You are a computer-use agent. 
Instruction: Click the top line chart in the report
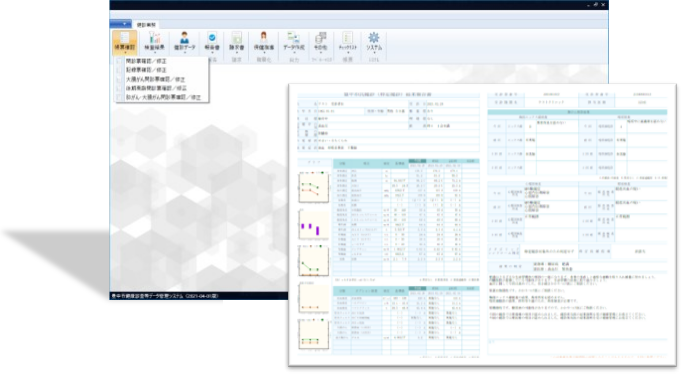[314, 188]
